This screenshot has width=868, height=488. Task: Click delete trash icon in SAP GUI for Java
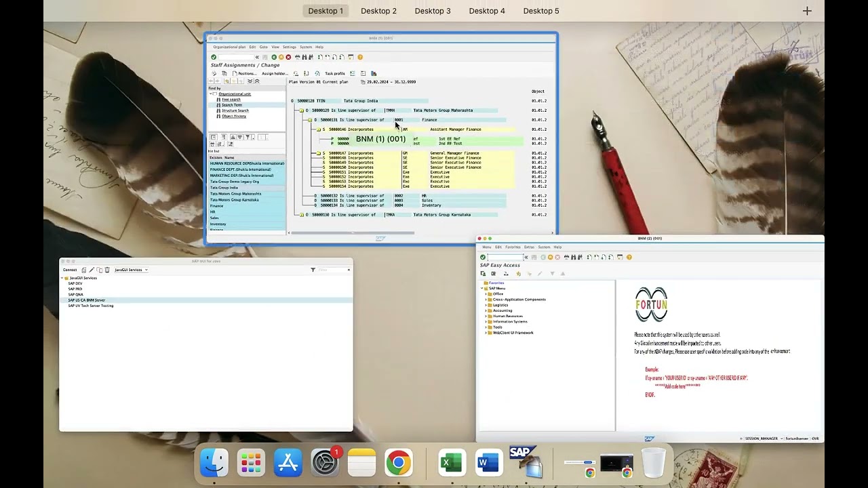point(107,270)
